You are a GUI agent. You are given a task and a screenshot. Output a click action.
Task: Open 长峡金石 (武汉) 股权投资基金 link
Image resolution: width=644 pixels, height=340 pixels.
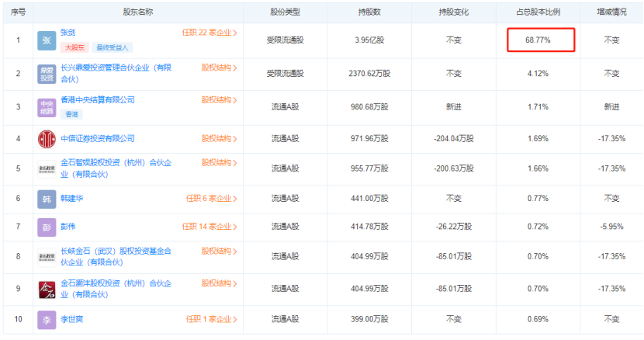pyautogui.click(x=116, y=256)
